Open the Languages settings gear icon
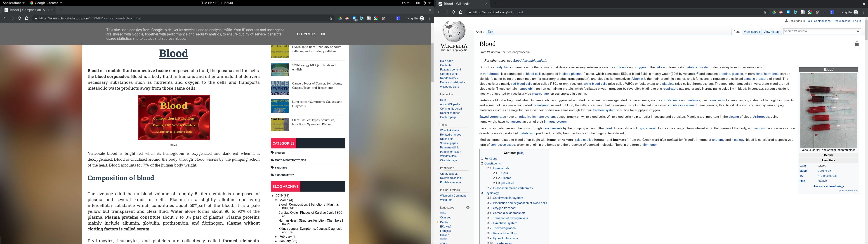Image resolution: width=868 pixels, height=244 pixels. [x=468, y=208]
